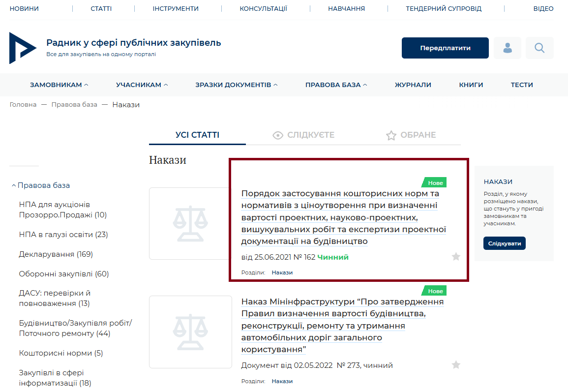568x392 pixels.
Task: Click the search magnifier icon
Action: click(539, 48)
